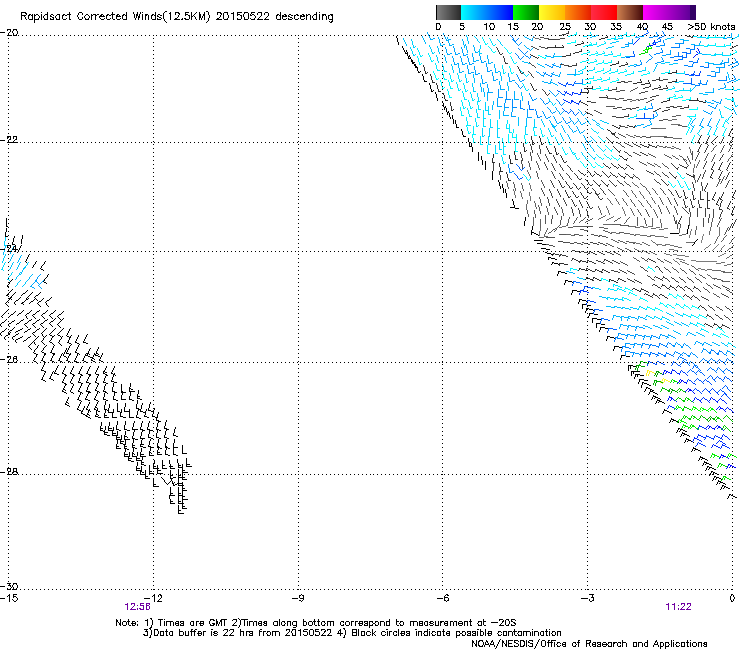Click the NOAA/NESDIS credit line
This screenshot has height=650, width=740.
pyautogui.click(x=589, y=643)
